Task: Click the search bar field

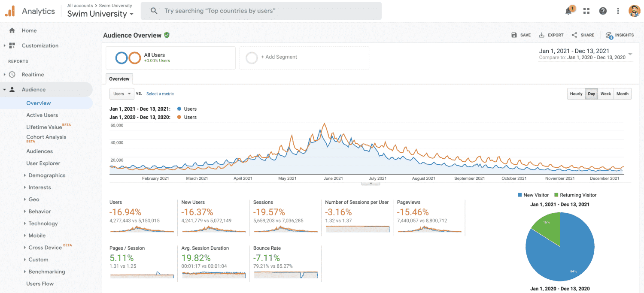Action: [261, 11]
